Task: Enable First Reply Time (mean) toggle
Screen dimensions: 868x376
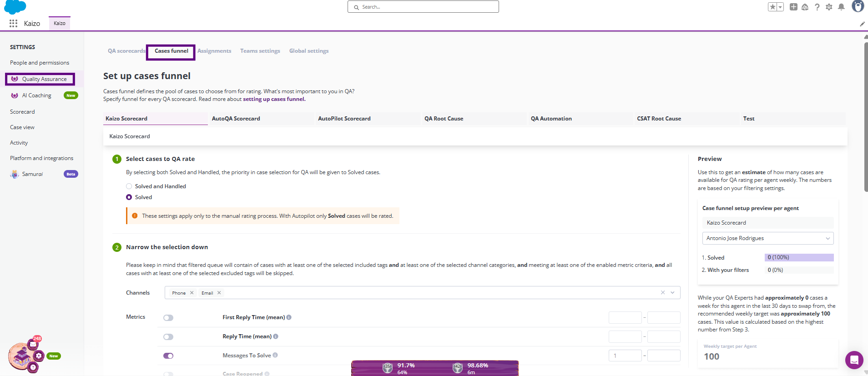Action: point(168,318)
